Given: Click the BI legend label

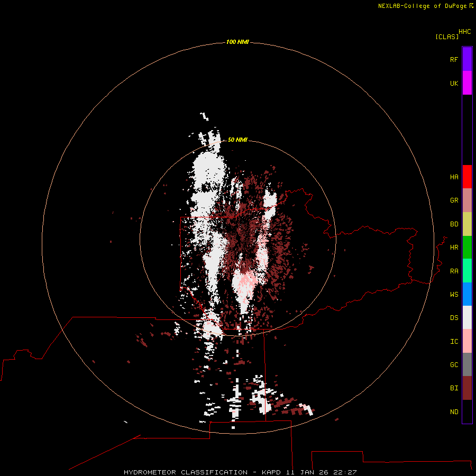Looking at the screenshot, I should coord(454,388).
